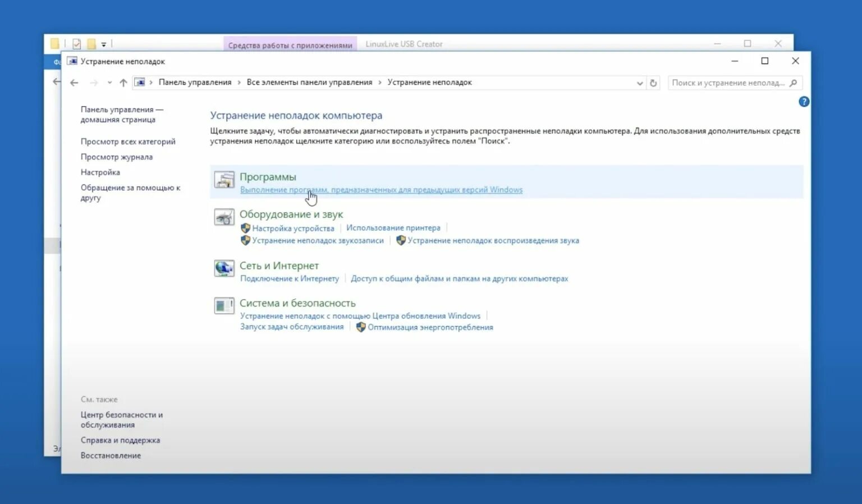Click the Troubleshooting window title bar icon
This screenshot has height=504, width=862.
click(72, 61)
